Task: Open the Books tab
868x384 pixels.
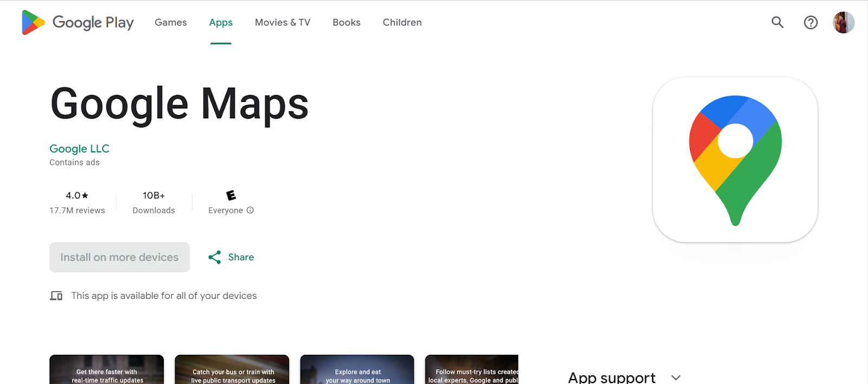Action: click(x=347, y=22)
